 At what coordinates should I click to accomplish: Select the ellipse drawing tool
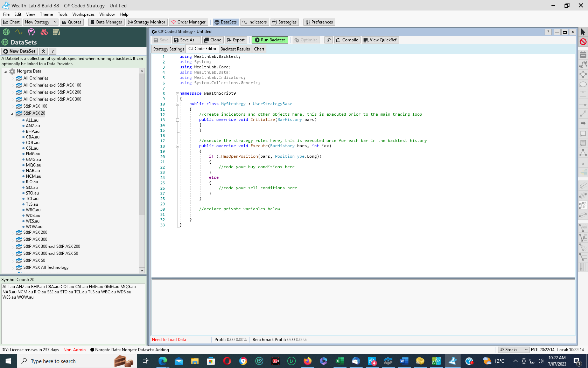click(x=583, y=84)
